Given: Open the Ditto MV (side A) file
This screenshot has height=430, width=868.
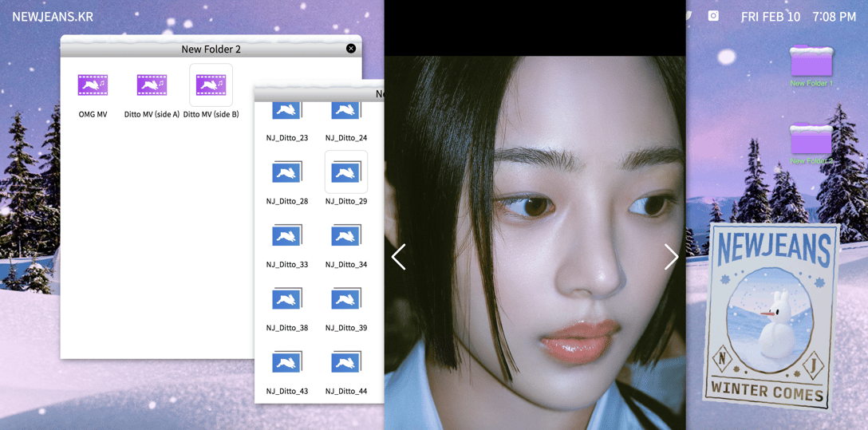Looking at the screenshot, I should point(152,85).
